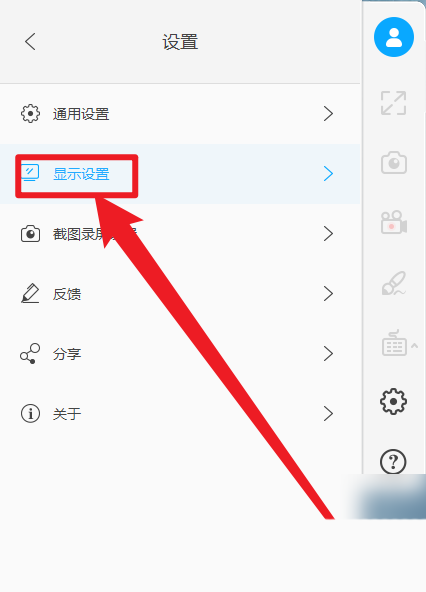This screenshot has height=592, width=426.
Task: Open the 分享 share entry
Action: [x=180, y=354]
